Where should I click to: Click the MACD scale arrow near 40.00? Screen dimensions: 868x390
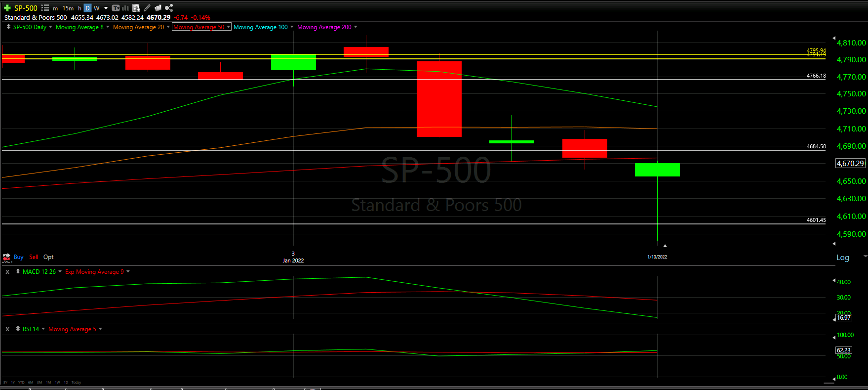click(x=834, y=281)
